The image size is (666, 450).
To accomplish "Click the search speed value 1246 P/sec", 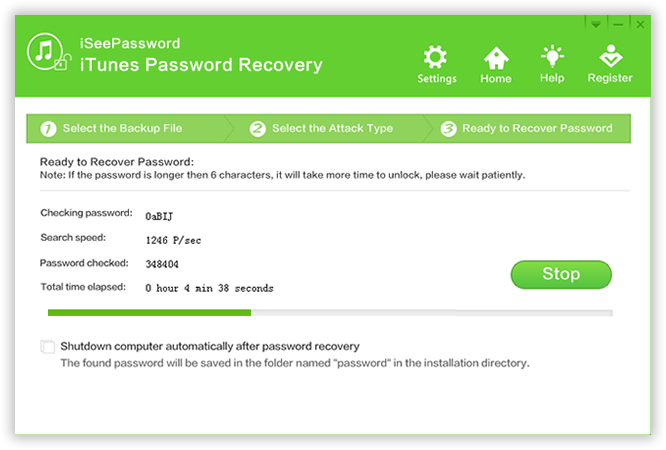I will coord(171,239).
